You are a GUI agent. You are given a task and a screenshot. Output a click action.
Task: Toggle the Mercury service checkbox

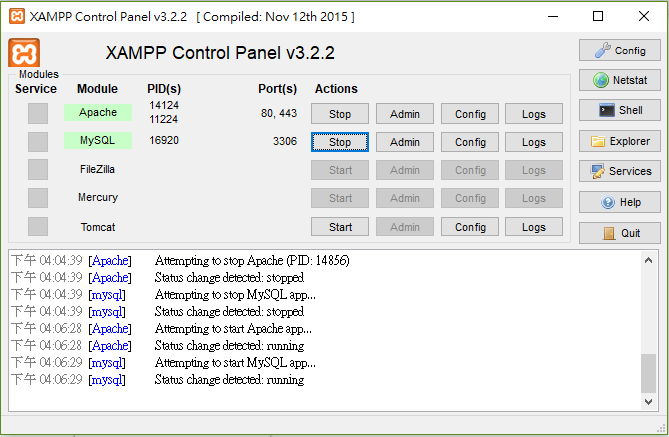[x=38, y=198]
